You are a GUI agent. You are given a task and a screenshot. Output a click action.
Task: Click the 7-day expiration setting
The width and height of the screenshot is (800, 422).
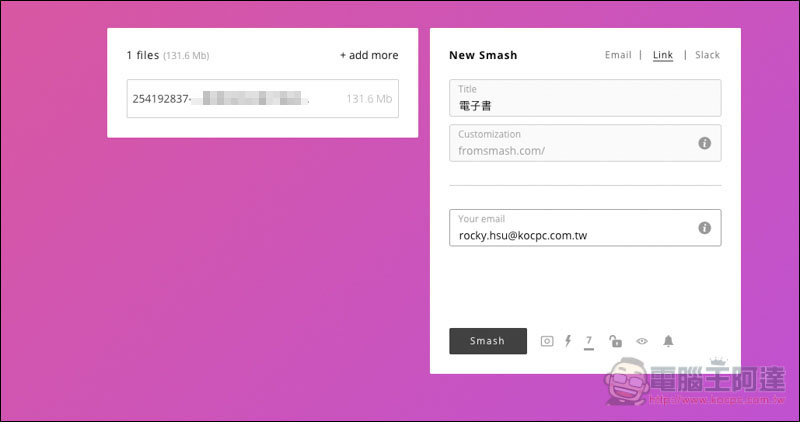(x=589, y=341)
